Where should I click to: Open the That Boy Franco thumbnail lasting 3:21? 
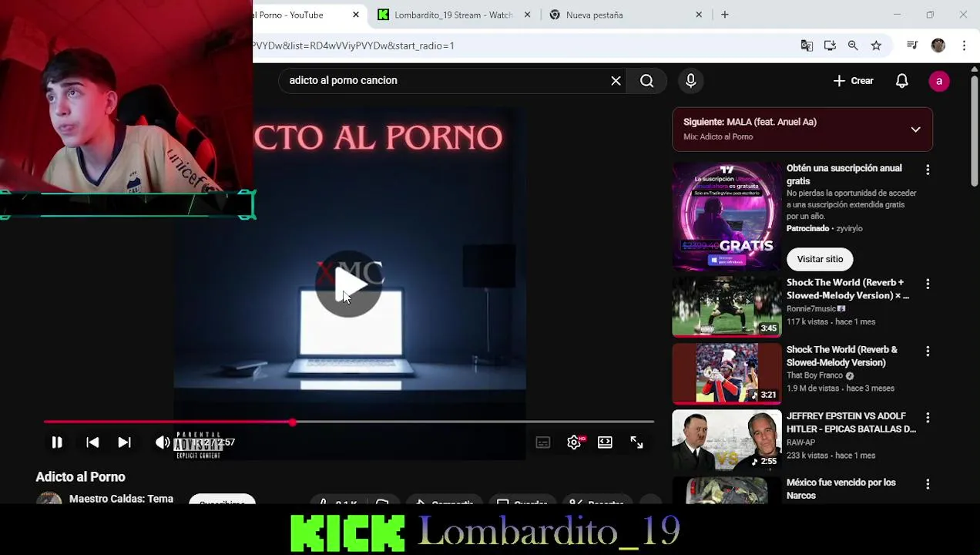click(x=727, y=374)
